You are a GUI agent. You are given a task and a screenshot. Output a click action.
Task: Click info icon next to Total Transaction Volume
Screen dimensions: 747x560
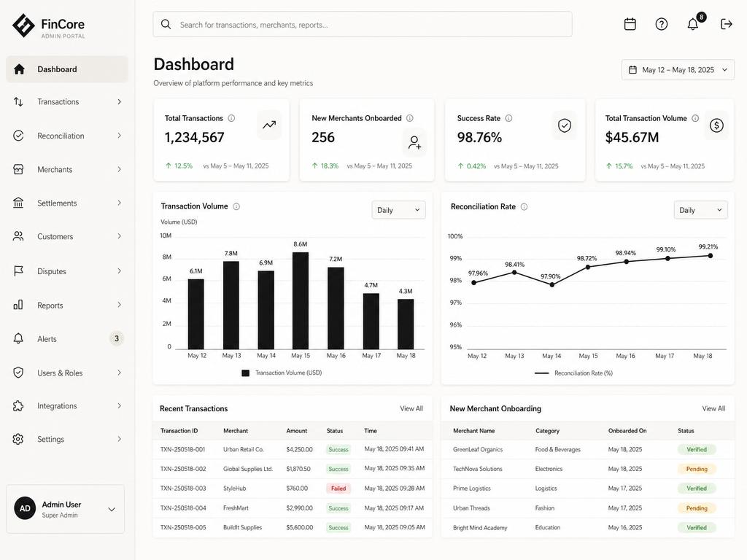pyautogui.click(x=695, y=118)
